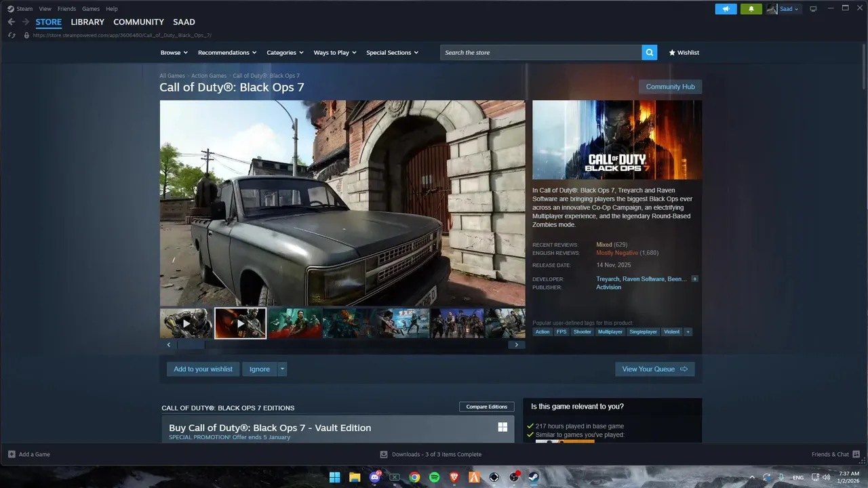Reload the store page
Image resolution: width=868 pixels, height=488 pixels.
coord(12,35)
